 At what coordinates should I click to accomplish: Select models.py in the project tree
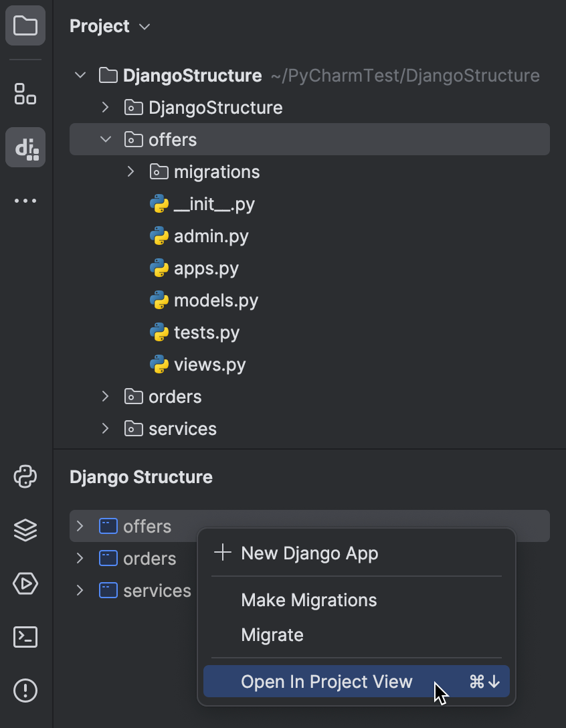215,300
